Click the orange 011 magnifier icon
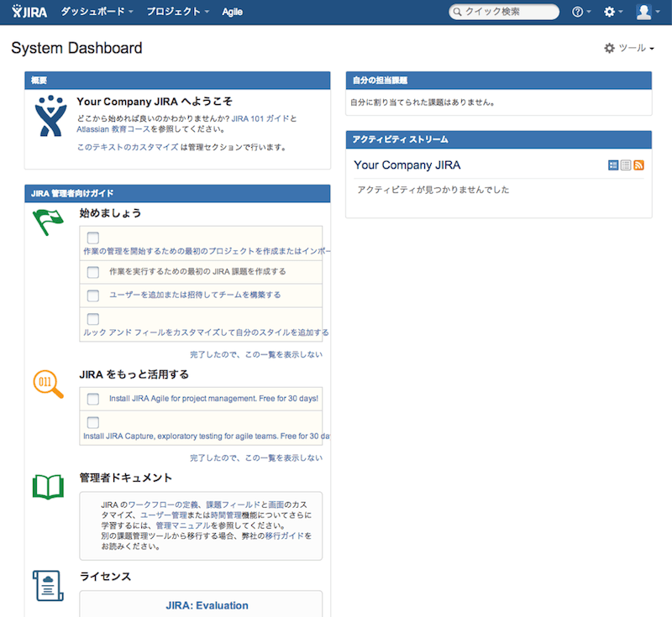Screen dimensions: 672x617 [48, 384]
